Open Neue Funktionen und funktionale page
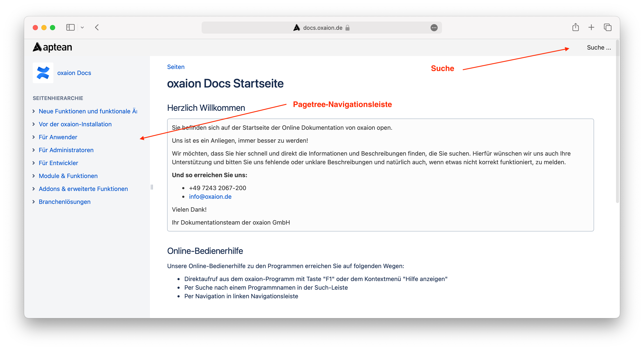The width and height of the screenshot is (644, 350). (88, 111)
